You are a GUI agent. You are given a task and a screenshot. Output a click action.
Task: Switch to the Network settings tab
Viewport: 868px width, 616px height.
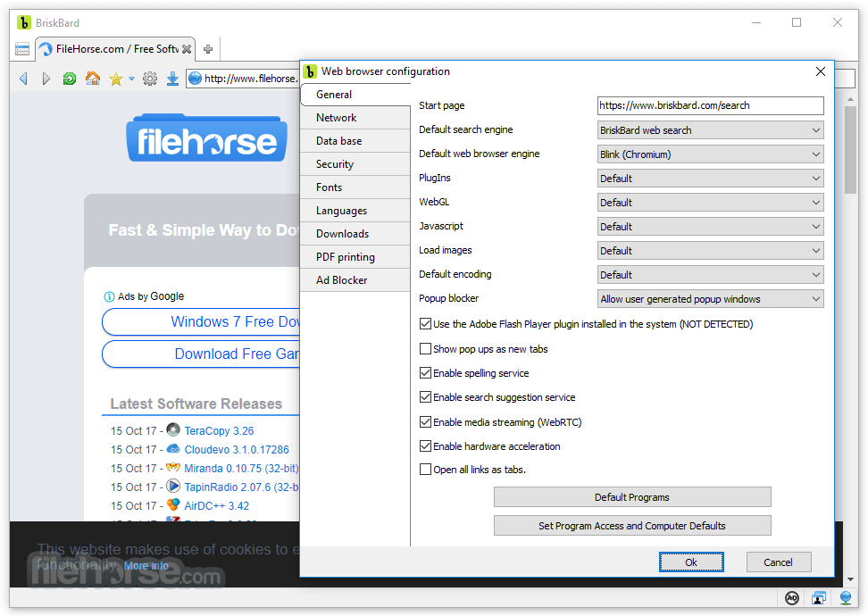[x=355, y=118]
